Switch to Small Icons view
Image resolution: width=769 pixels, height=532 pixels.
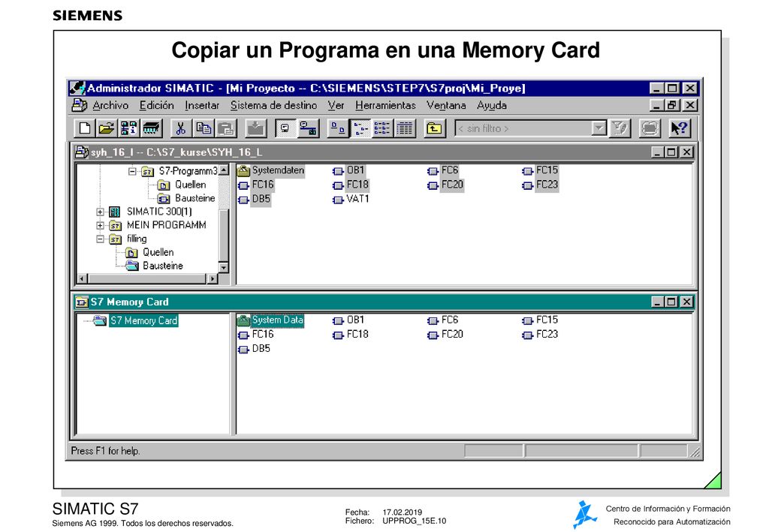(x=360, y=128)
